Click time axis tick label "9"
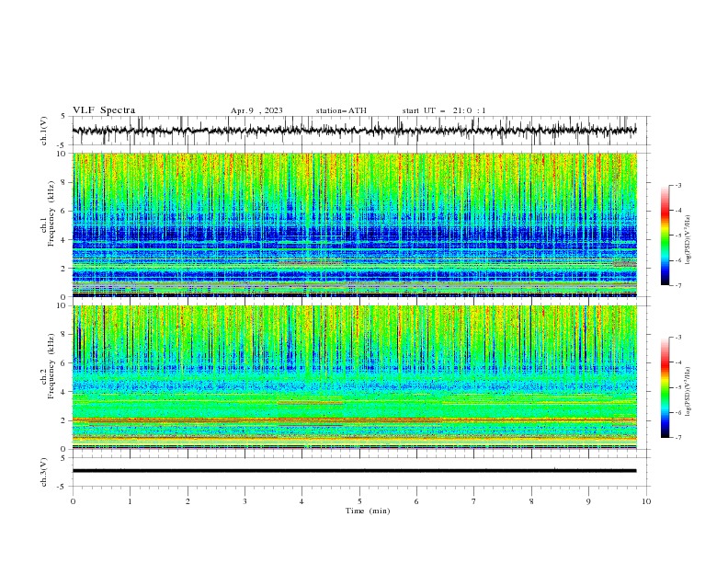Screen dimensions: 728x563 (588, 501)
